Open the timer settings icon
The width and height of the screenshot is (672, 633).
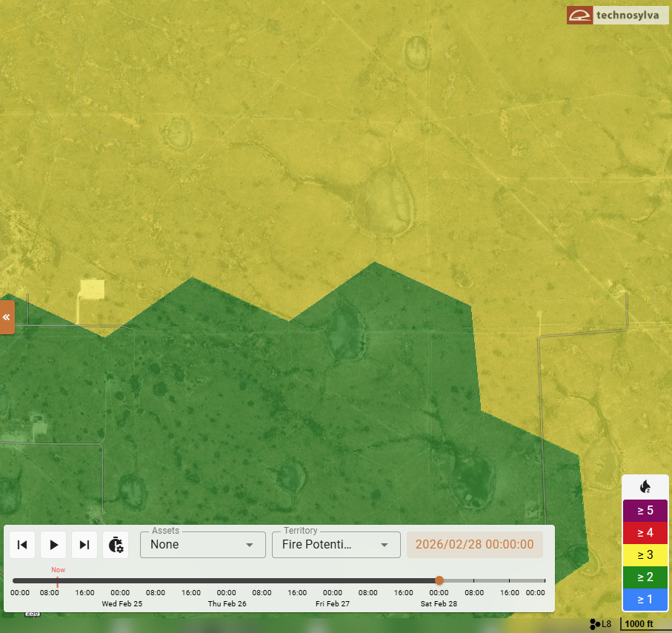pos(116,545)
